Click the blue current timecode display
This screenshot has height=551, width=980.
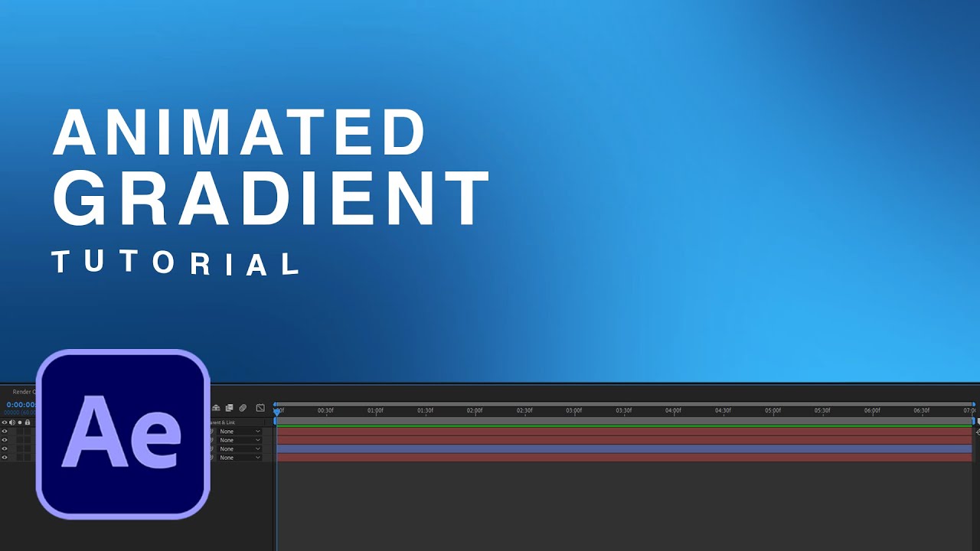pyautogui.click(x=21, y=404)
